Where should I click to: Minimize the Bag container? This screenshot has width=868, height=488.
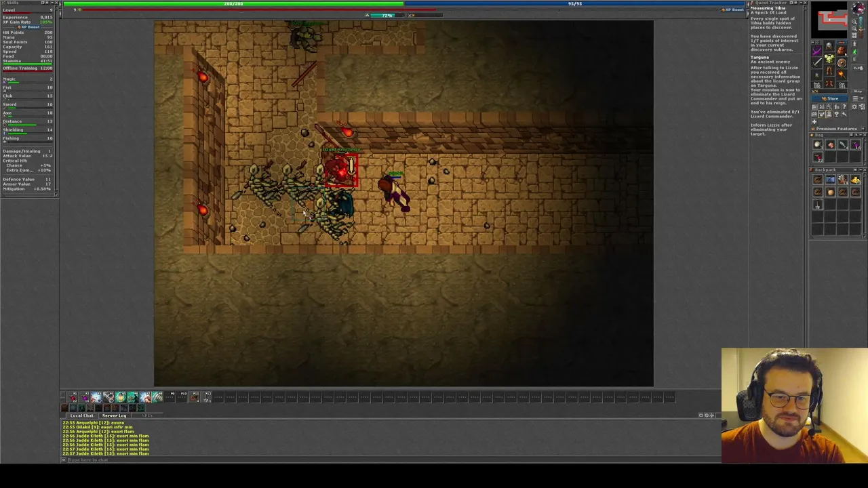pyautogui.click(x=861, y=135)
